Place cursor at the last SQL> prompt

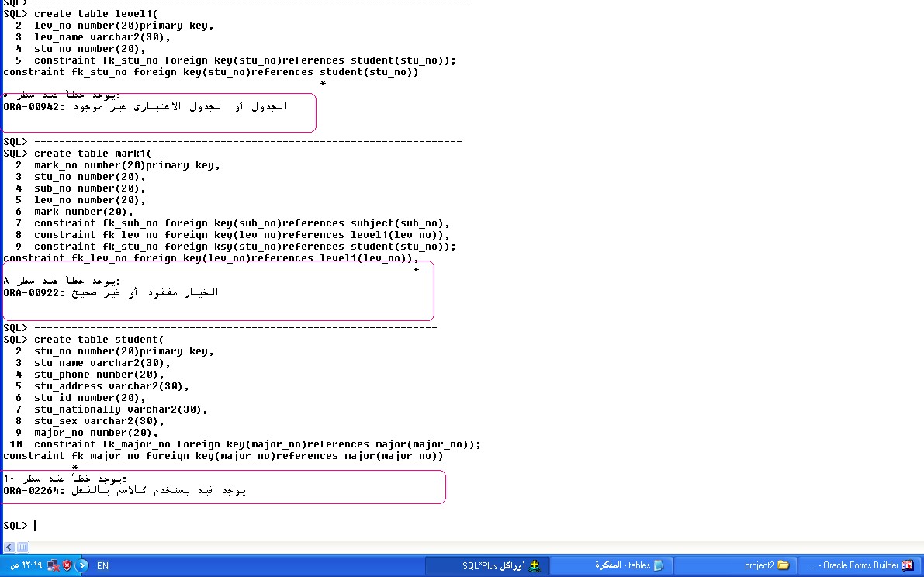[35, 526]
